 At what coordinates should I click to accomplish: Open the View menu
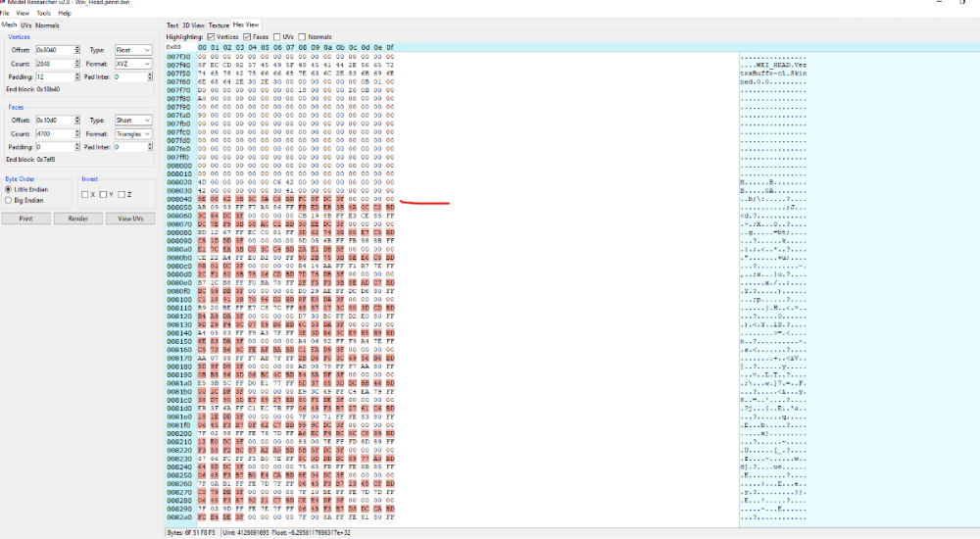coord(23,13)
